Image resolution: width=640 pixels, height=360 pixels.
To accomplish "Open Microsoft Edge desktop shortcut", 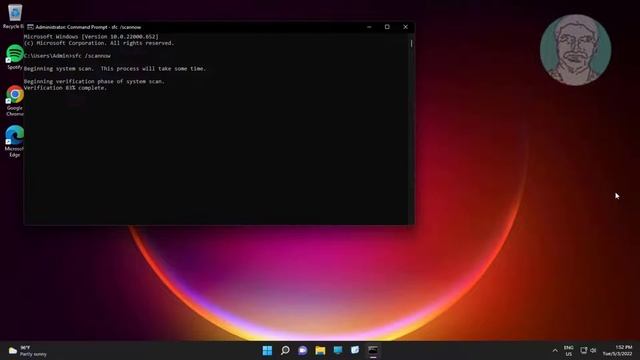I will [15, 141].
